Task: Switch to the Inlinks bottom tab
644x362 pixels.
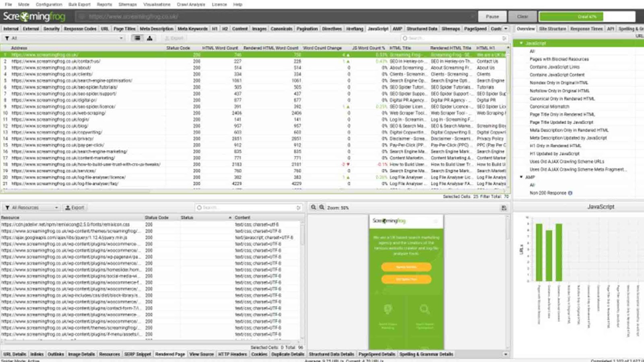Action: (x=37, y=354)
